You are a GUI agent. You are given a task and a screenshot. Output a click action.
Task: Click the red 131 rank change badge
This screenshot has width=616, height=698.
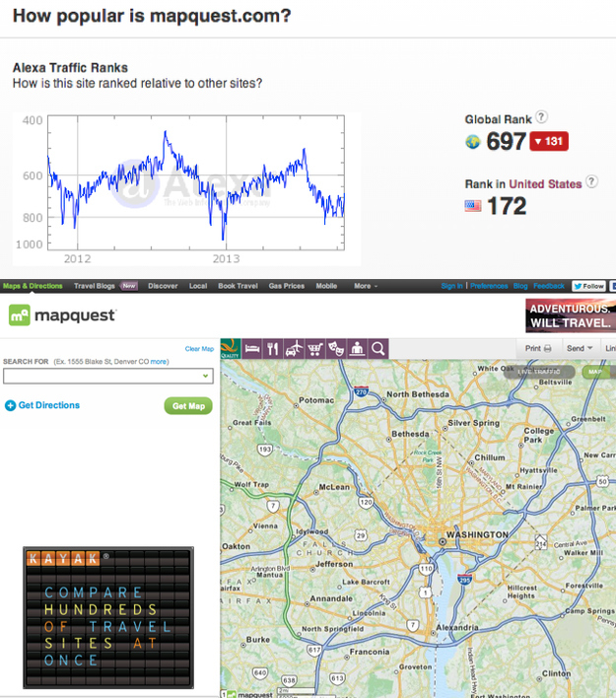[x=549, y=142]
